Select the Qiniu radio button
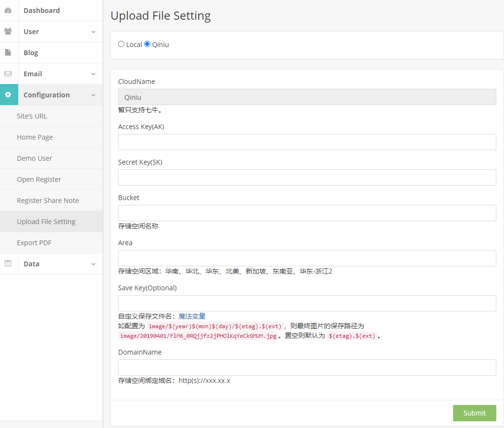504x428 pixels. point(147,44)
